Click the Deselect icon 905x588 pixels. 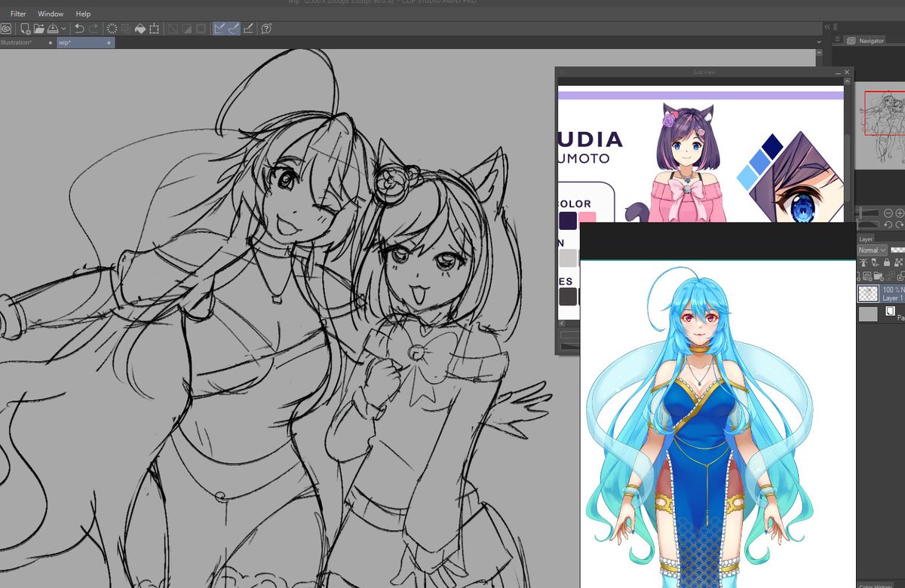point(173,29)
